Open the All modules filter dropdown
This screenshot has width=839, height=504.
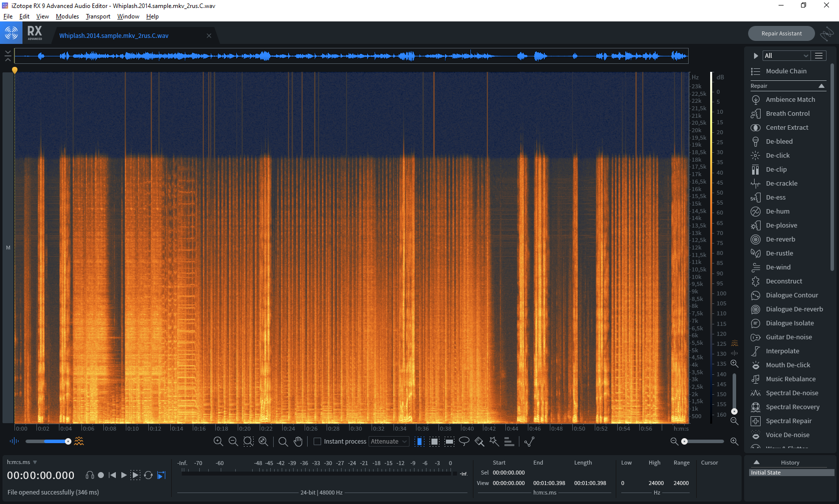pyautogui.click(x=786, y=55)
